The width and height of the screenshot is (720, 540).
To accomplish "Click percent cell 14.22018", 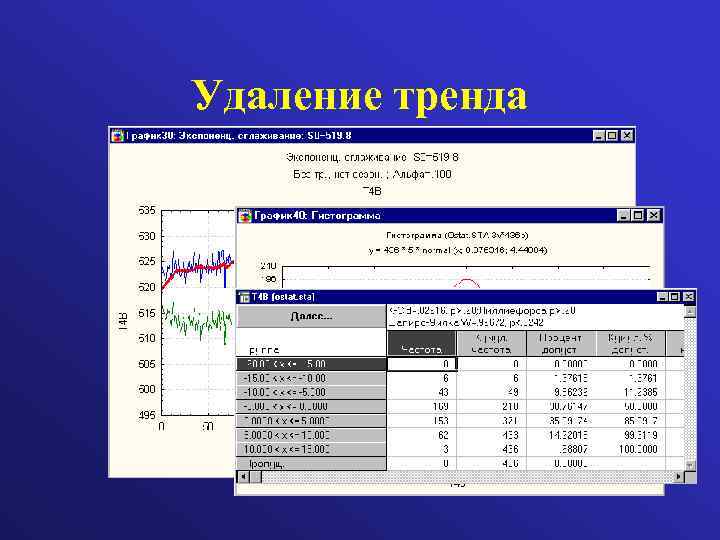I will pyautogui.click(x=561, y=435).
